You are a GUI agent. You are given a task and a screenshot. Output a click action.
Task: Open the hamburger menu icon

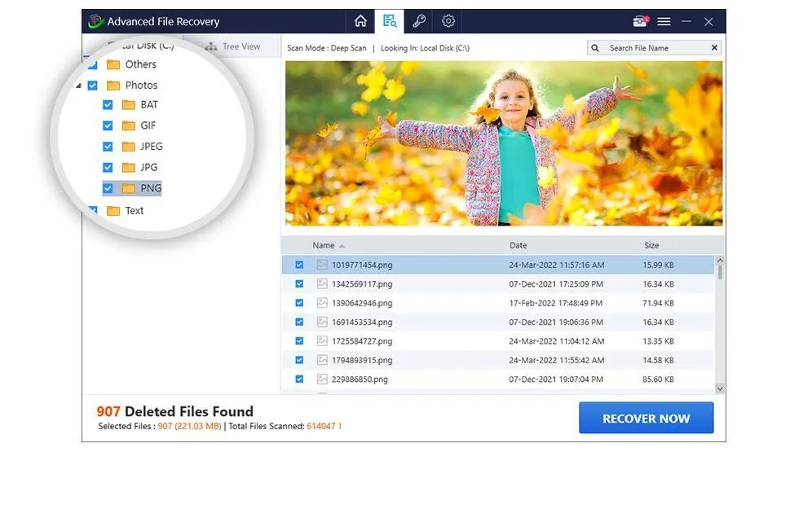(666, 21)
